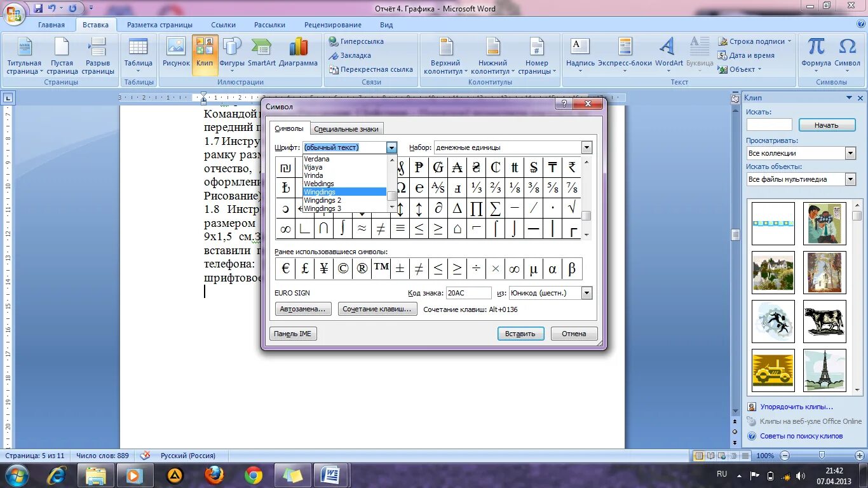Insert a text box with Надпись
This screenshot has height=488, width=868.
tap(580, 56)
